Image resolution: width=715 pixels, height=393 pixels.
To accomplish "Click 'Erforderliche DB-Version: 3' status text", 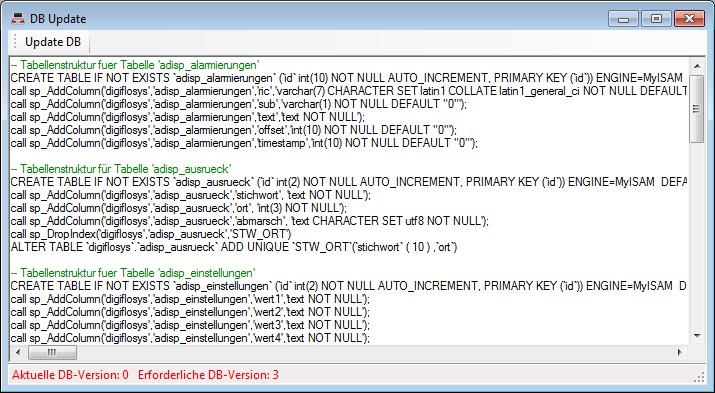I will (208, 375).
